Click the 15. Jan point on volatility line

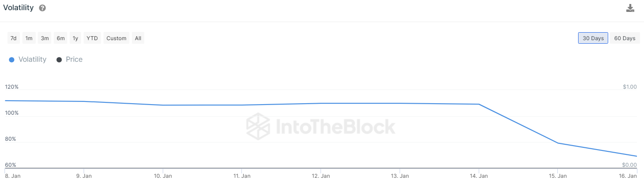558,143
